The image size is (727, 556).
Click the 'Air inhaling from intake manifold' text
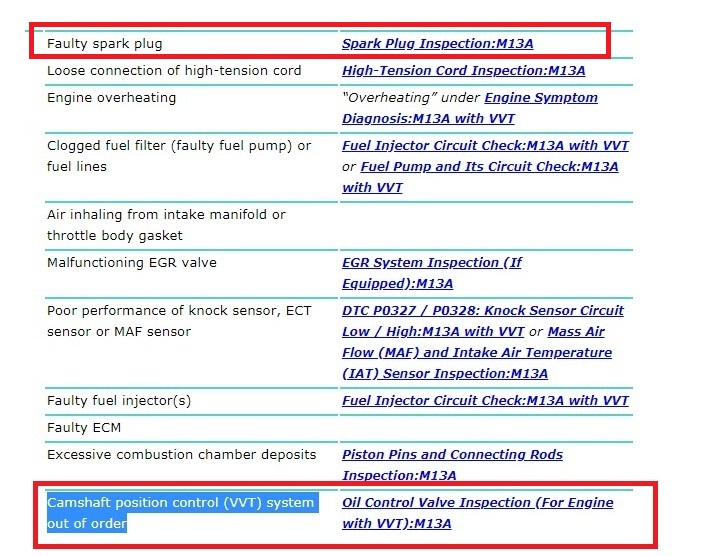[166, 215]
